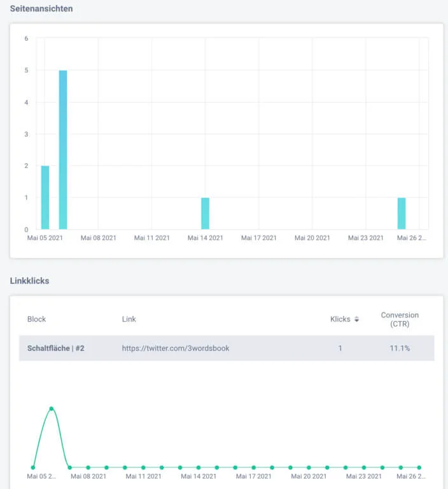The height and width of the screenshot is (489, 448).
Task: Click the Klicks count value 1 in row
Action: click(340, 348)
